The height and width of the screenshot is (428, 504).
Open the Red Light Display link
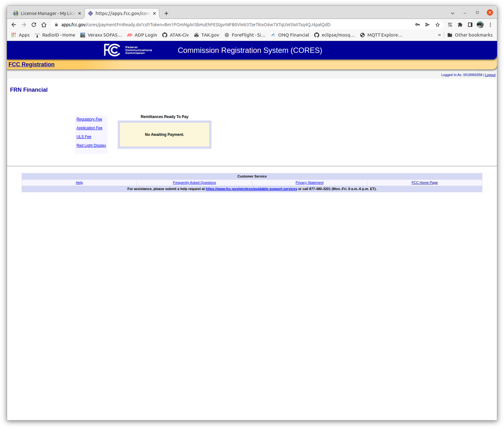[x=91, y=145]
